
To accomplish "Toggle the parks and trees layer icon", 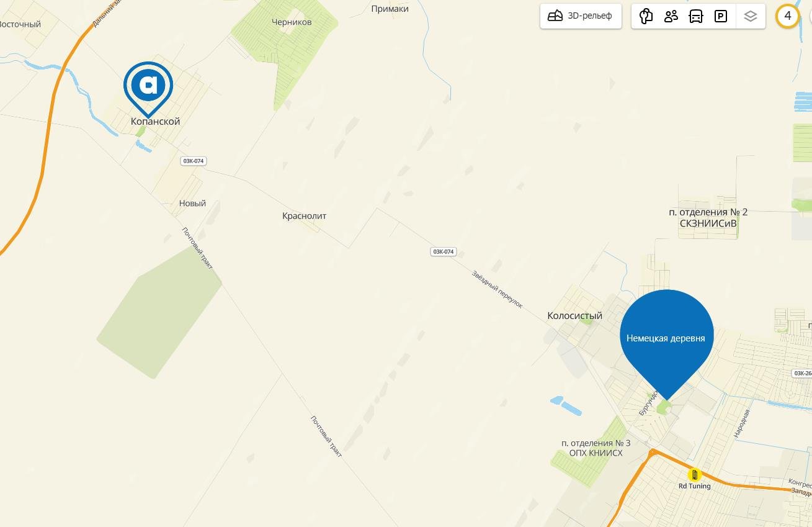I will coord(646,16).
